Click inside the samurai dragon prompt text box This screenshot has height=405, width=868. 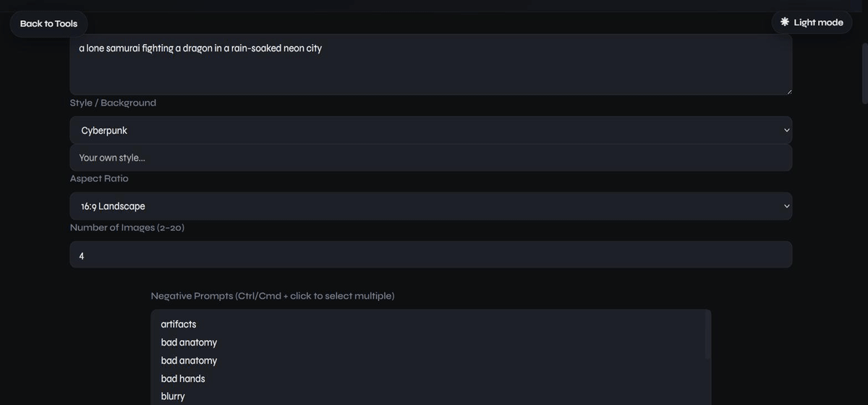click(x=431, y=64)
